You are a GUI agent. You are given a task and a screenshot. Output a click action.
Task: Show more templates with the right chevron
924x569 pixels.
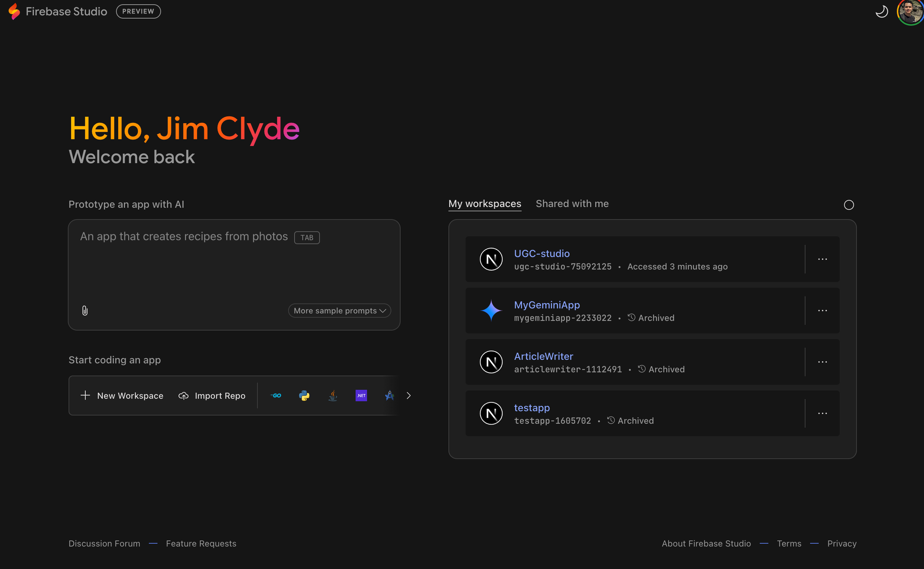[x=409, y=396]
